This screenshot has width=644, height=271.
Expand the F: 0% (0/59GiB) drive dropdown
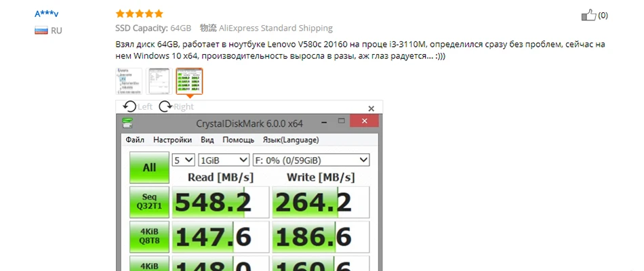(x=311, y=160)
